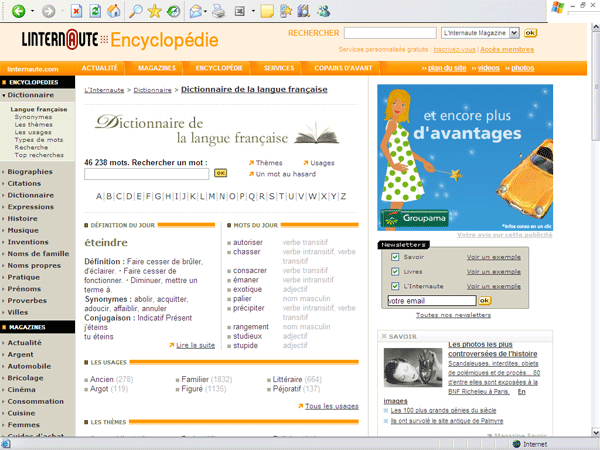Open Favorites star icon

point(155,11)
